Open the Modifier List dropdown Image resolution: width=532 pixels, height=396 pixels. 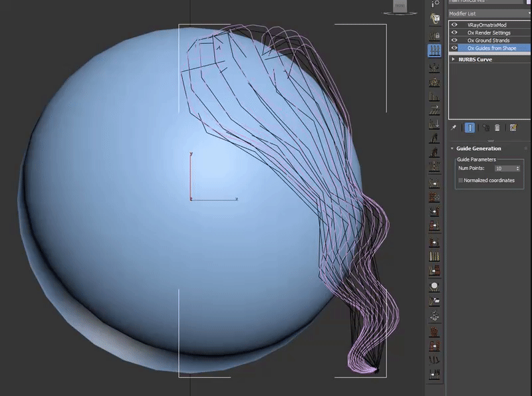point(489,13)
